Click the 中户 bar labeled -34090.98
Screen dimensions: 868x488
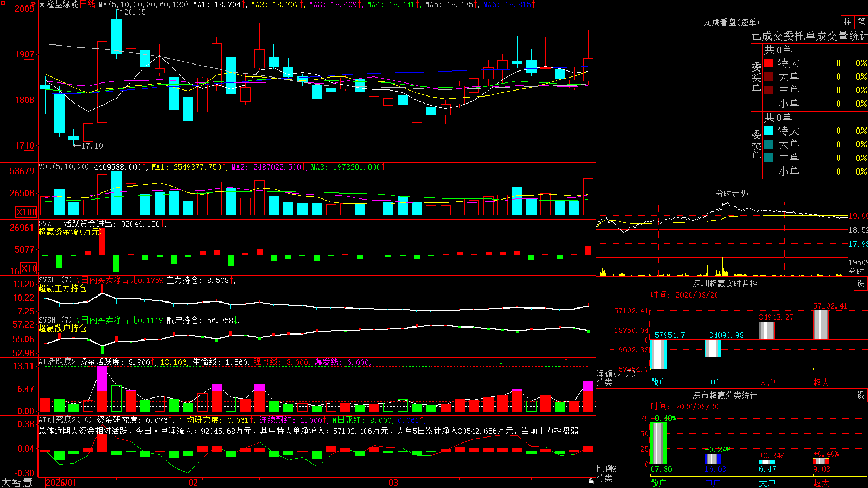click(x=713, y=349)
